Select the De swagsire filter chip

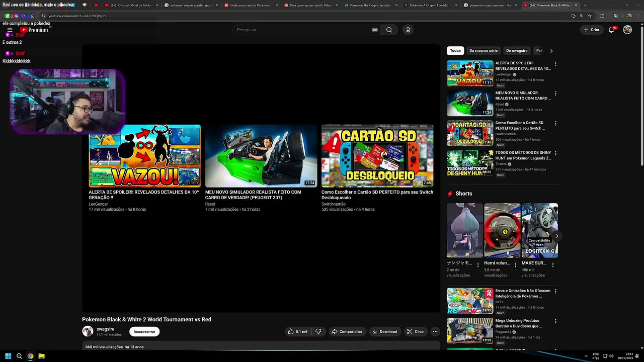517,51
